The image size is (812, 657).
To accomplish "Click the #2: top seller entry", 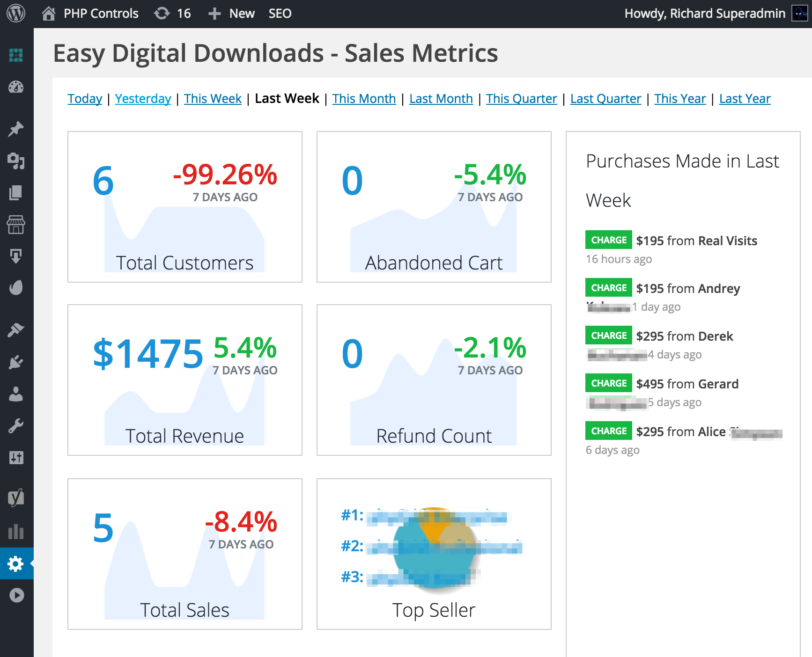I will pos(432,547).
